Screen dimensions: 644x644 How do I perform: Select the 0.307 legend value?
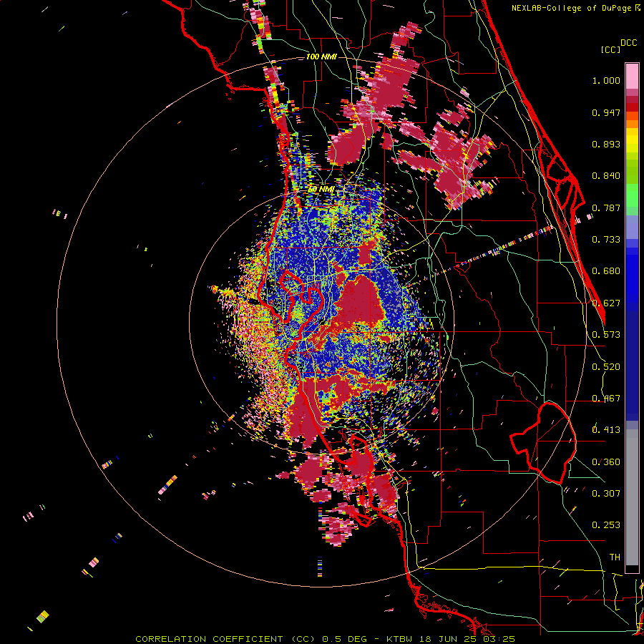606,494
